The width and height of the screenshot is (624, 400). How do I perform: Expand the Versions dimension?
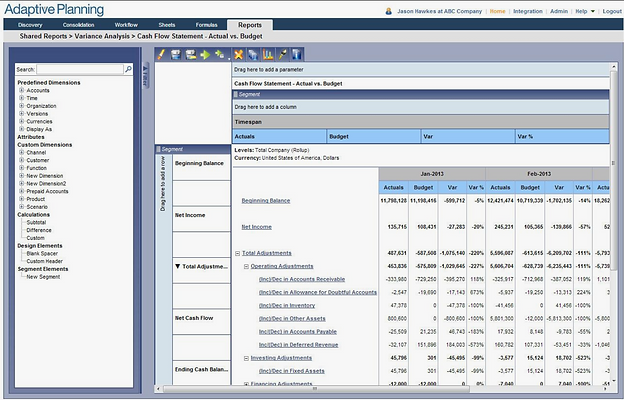click(21, 113)
